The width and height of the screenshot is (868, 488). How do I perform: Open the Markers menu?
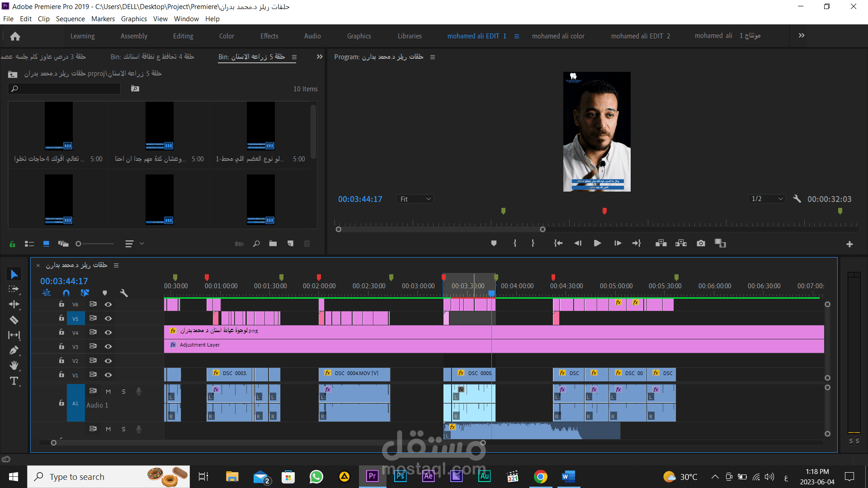tap(103, 19)
